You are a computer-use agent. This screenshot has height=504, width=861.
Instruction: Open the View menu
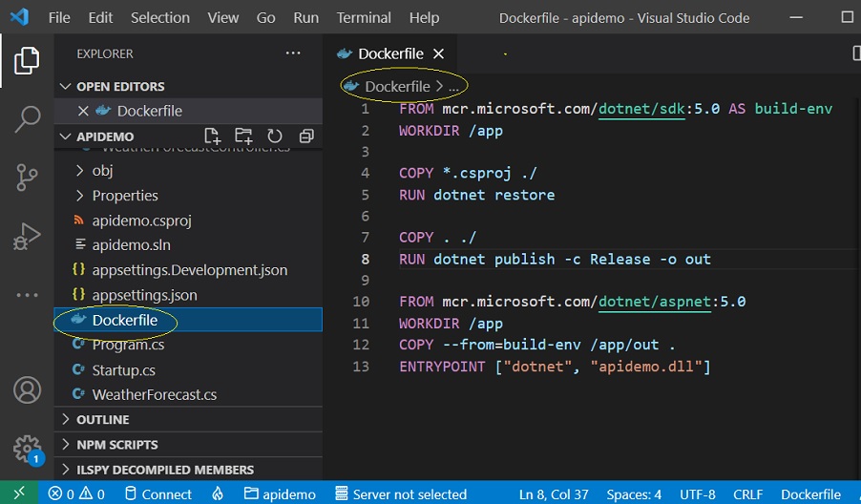(x=223, y=17)
